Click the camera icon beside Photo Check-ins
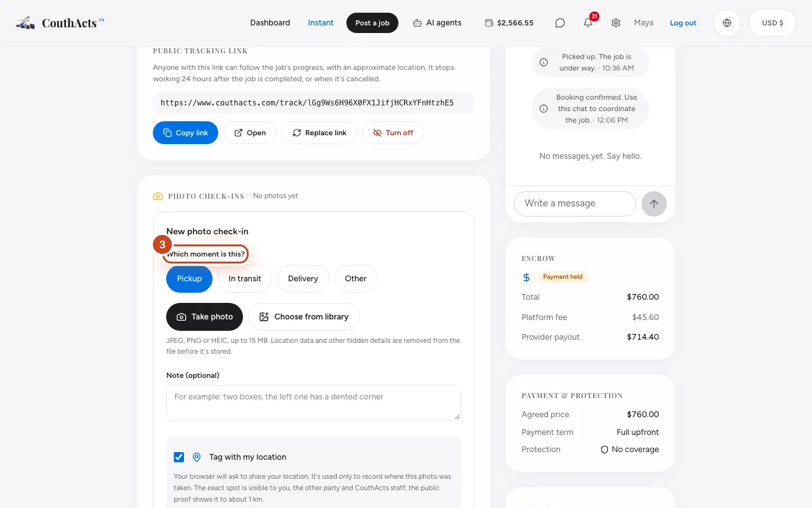This screenshot has width=812, height=508. tap(158, 196)
